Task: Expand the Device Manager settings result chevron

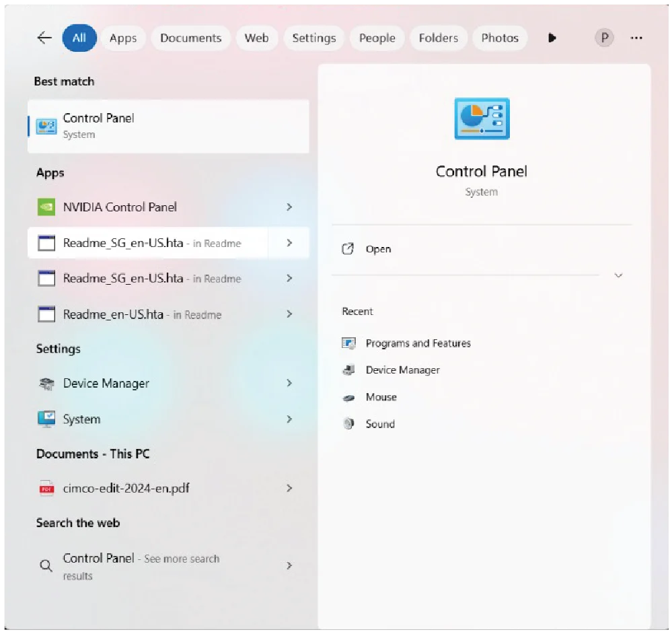Action: coord(289,383)
